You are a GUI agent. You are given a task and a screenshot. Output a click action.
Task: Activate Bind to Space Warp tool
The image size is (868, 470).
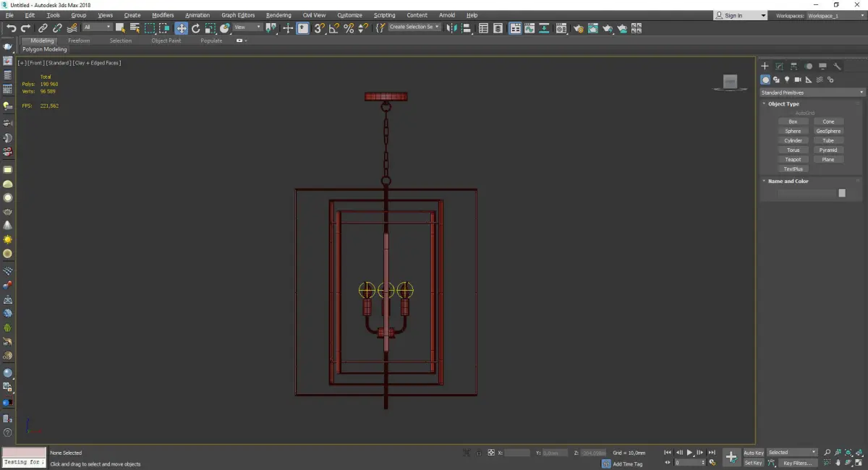pos(72,28)
